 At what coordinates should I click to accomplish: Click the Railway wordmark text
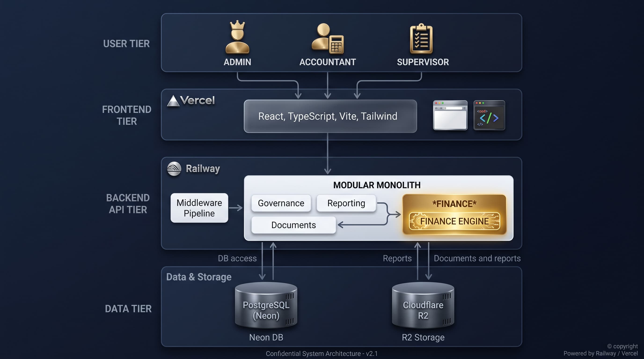click(x=203, y=169)
